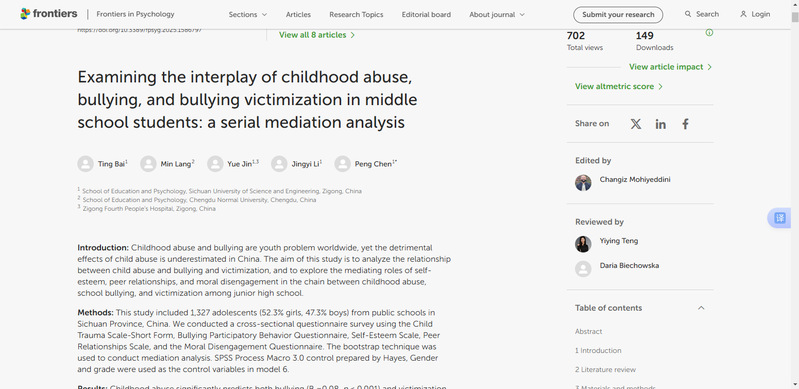
Task: Click the bold 'Introduction:' abstract label
Action: click(103, 248)
